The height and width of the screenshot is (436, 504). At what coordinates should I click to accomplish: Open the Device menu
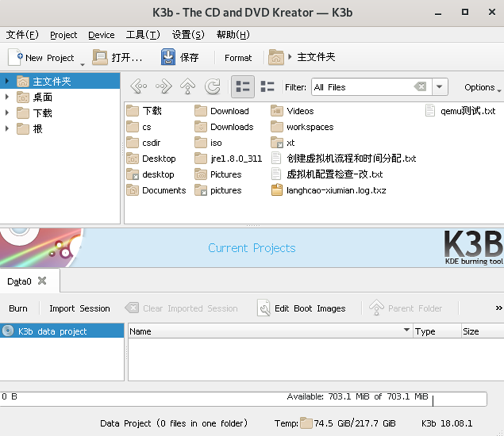[x=101, y=35]
